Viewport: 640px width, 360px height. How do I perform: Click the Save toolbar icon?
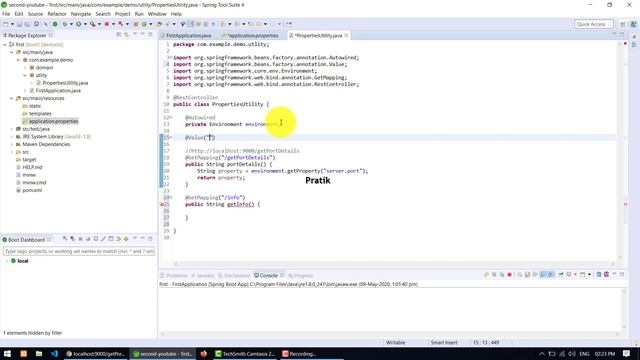click(19, 24)
